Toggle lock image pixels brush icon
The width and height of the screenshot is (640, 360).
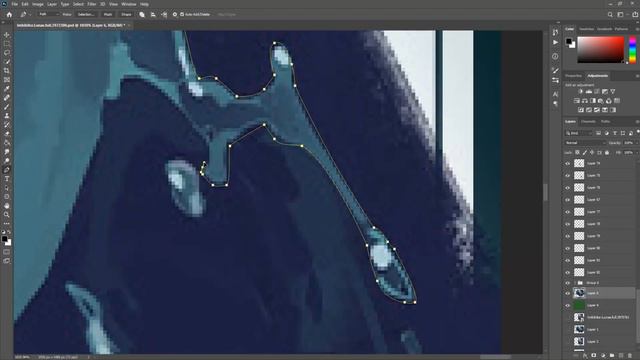click(x=584, y=153)
